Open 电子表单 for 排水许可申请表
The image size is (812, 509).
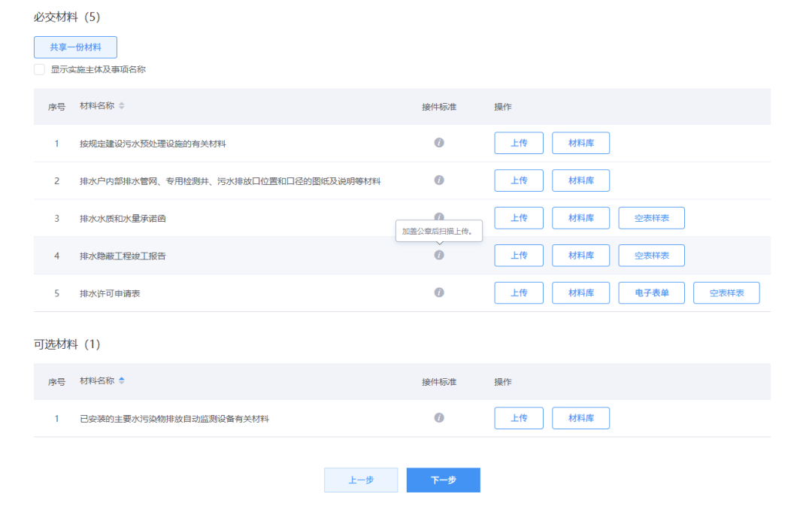pos(651,292)
